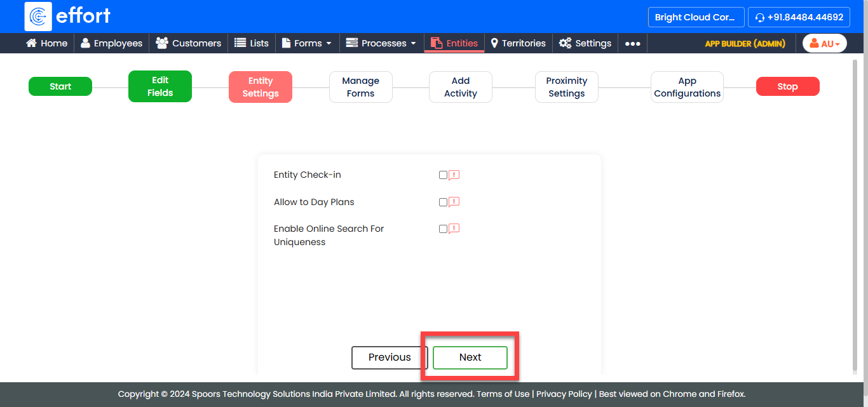Screen dimensions: 868x407
Task: Toggle Enable Online Search For Uniqueness checkbox
Action: (x=443, y=229)
